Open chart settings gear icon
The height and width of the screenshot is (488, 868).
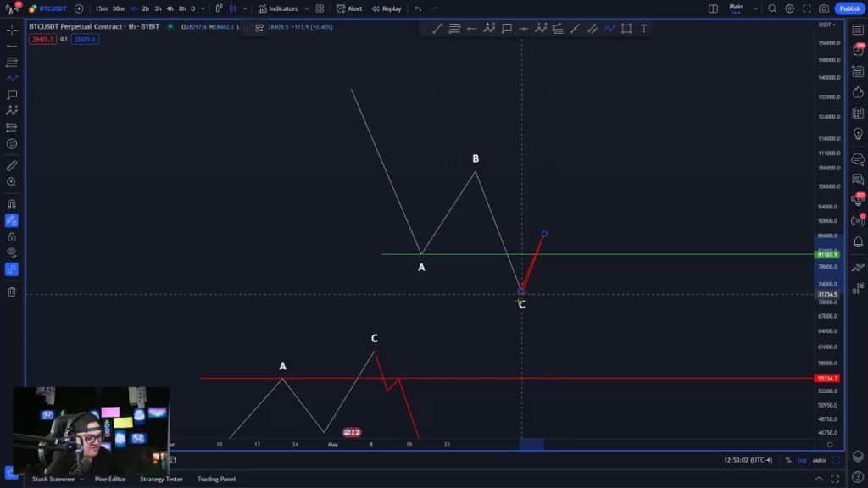(789, 8)
